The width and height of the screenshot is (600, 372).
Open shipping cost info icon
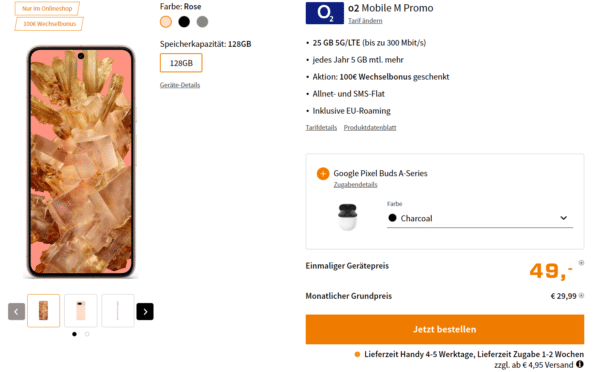coord(580,364)
